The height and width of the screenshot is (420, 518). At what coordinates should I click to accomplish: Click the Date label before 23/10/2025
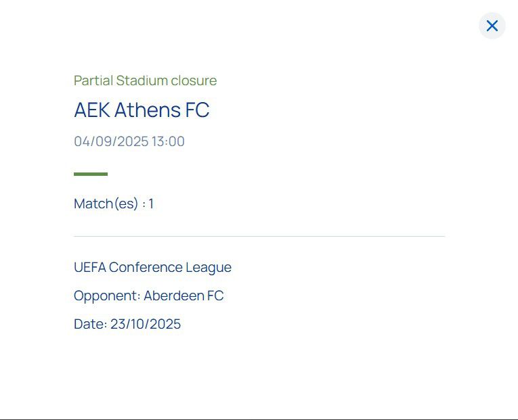click(90, 324)
